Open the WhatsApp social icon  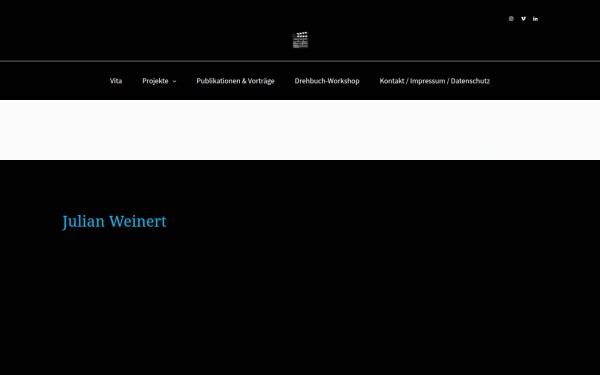[x=511, y=19]
